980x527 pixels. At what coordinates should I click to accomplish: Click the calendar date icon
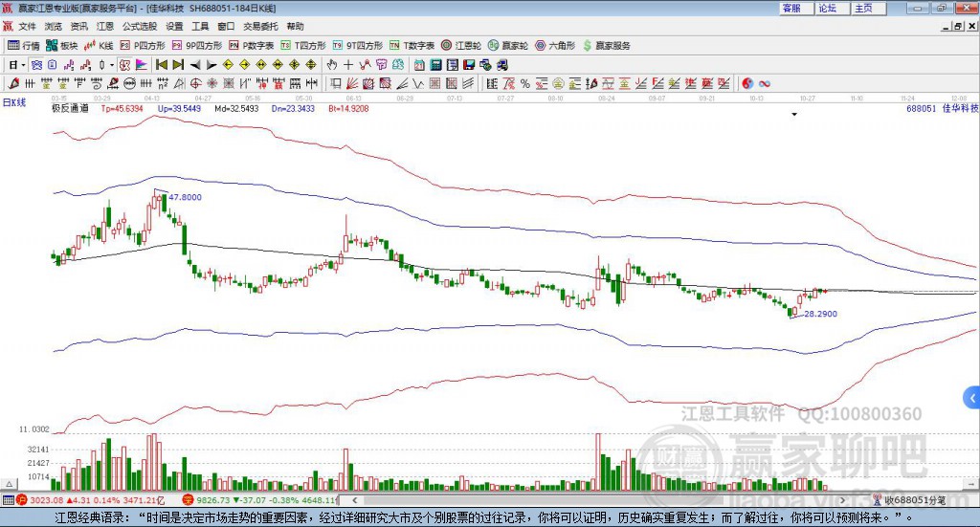point(419,65)
